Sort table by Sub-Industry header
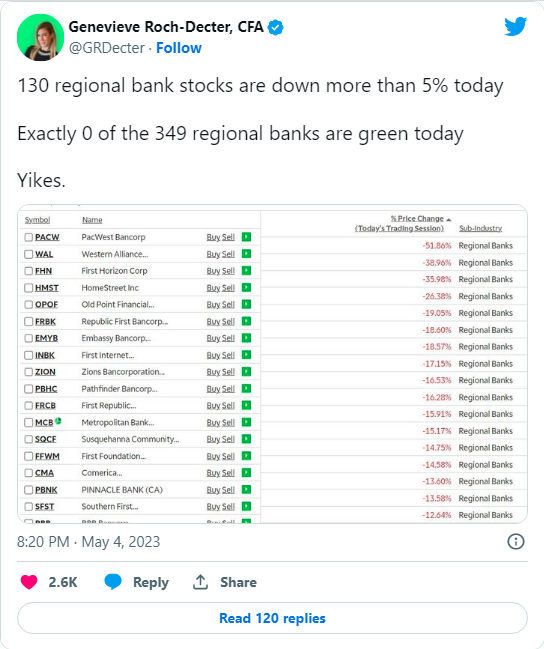 (x=480, y=228)
